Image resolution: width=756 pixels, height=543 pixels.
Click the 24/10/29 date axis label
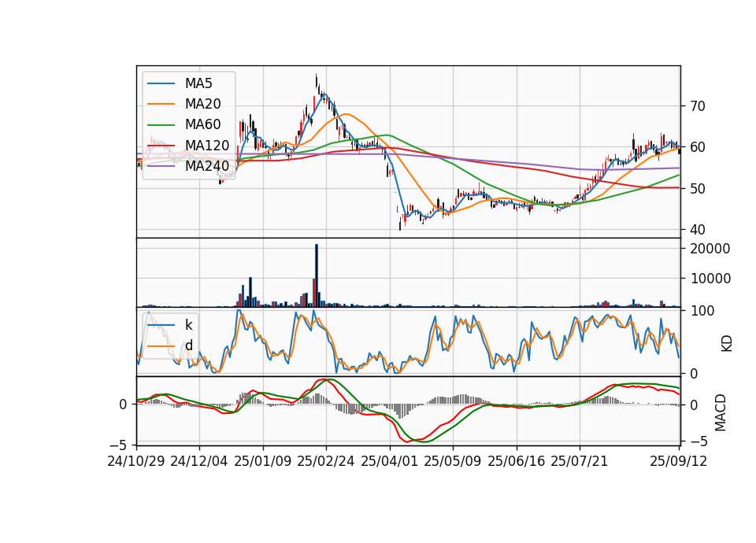coord(136,462)
